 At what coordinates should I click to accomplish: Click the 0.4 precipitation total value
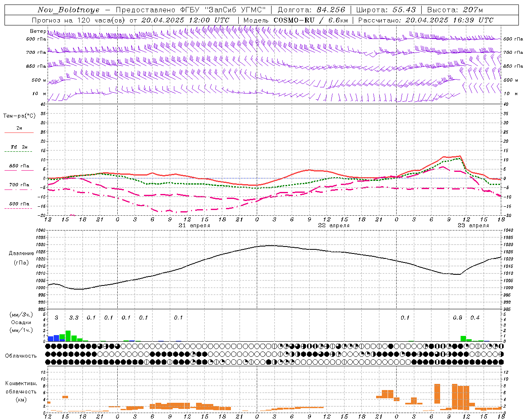(x=475, y=318)
